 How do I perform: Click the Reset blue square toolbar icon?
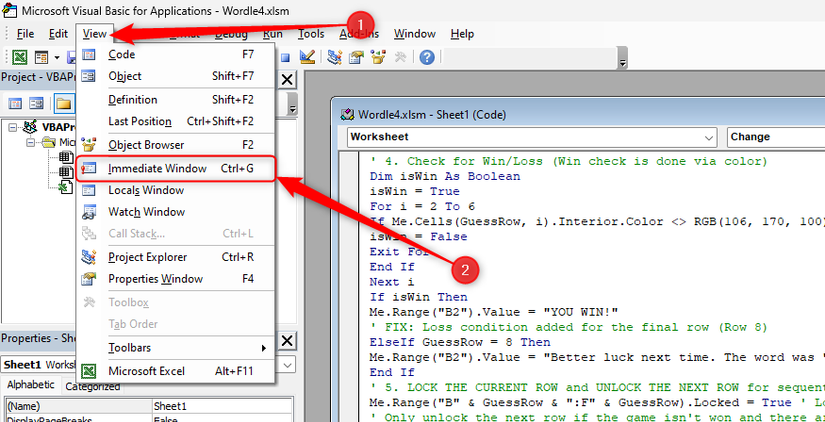tap(286, 57)
